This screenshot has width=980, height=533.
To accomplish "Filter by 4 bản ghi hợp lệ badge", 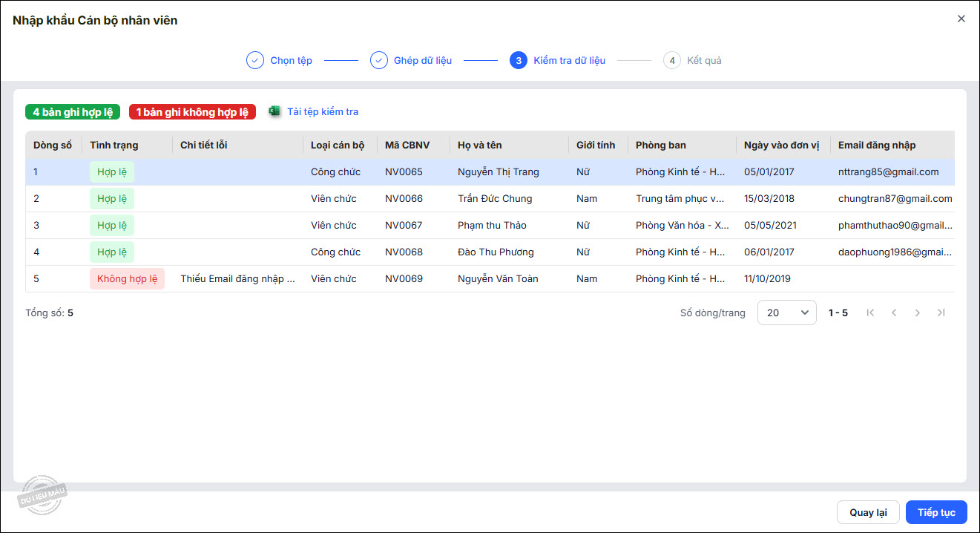I will (x=73, y=112).
